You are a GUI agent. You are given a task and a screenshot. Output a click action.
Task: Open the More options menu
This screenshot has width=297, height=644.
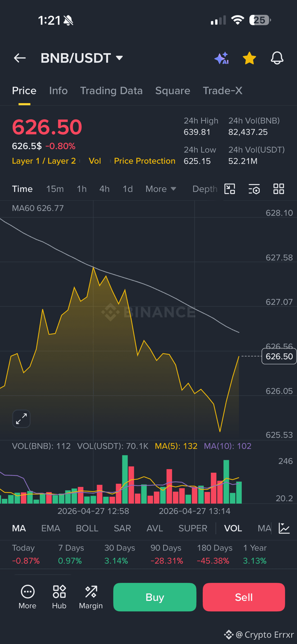pyautogui.click(x=27, y=597)
